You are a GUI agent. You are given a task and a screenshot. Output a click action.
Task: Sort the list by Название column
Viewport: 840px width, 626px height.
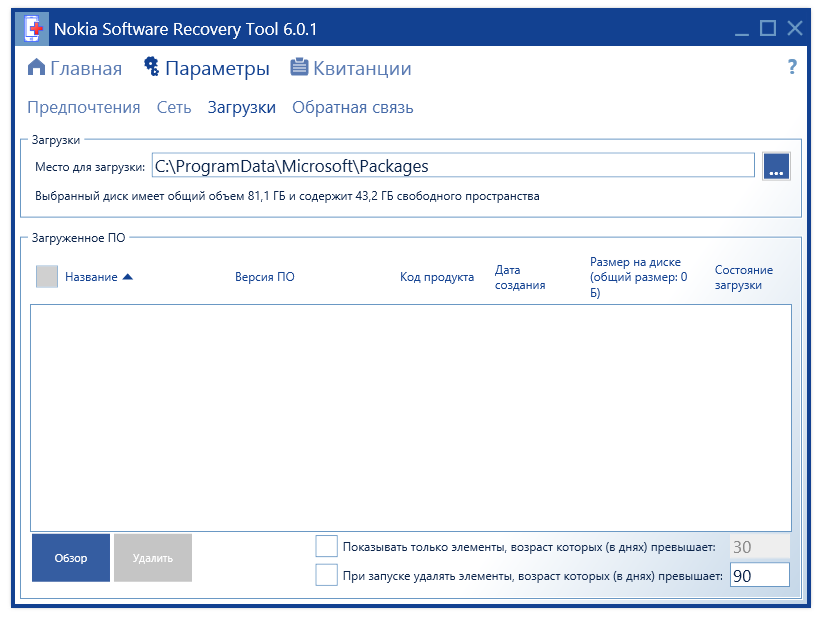(x=91, y=277)
